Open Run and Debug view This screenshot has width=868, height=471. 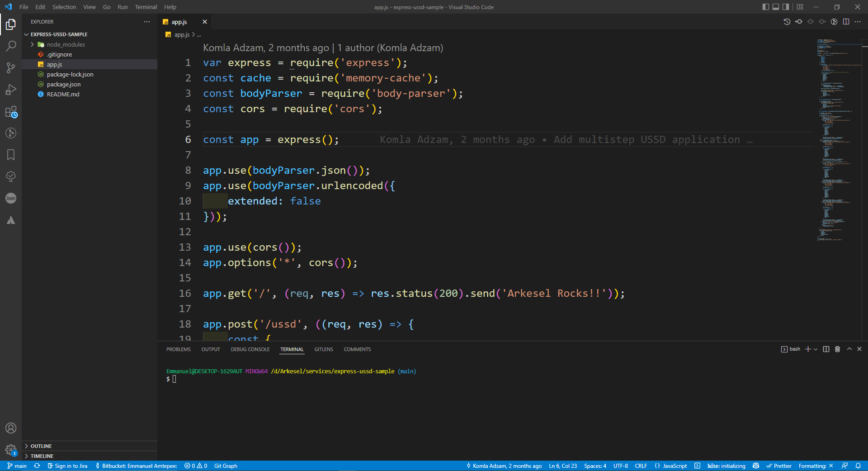pyautogui.click(x=11, y=90)
